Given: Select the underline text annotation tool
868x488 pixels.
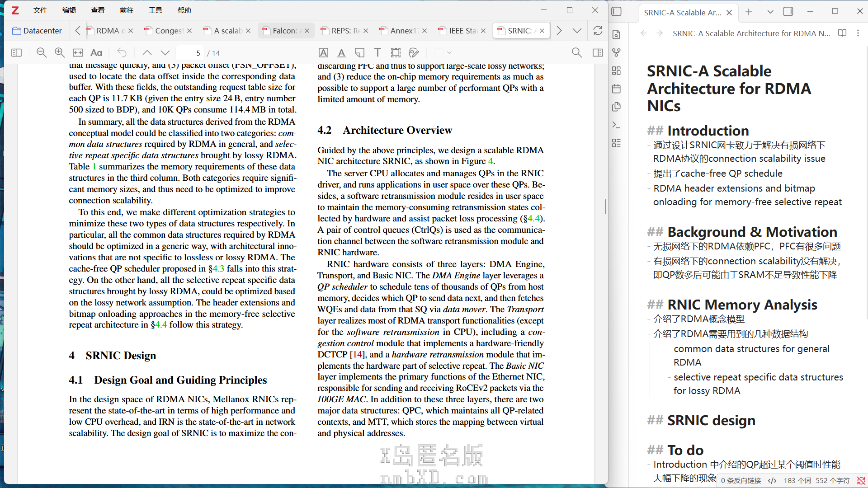Looking at the screenshot, I should click(341, 53).
